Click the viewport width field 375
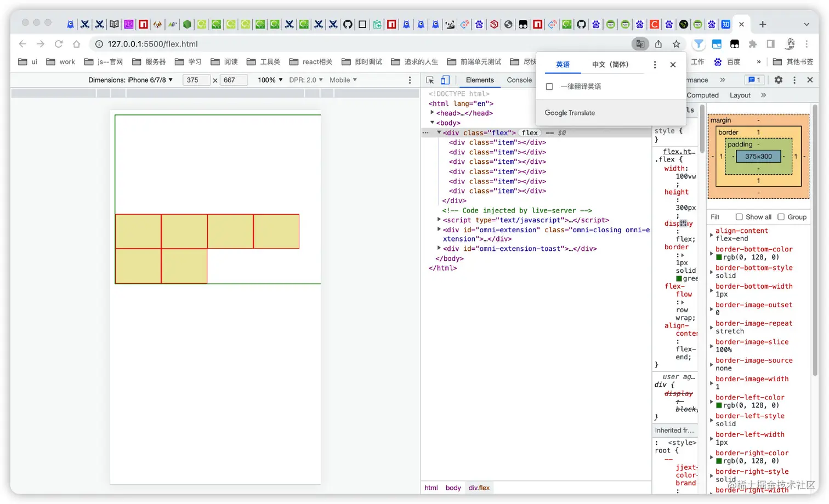This screenshot has width=829, height=504. pos(196,80)
